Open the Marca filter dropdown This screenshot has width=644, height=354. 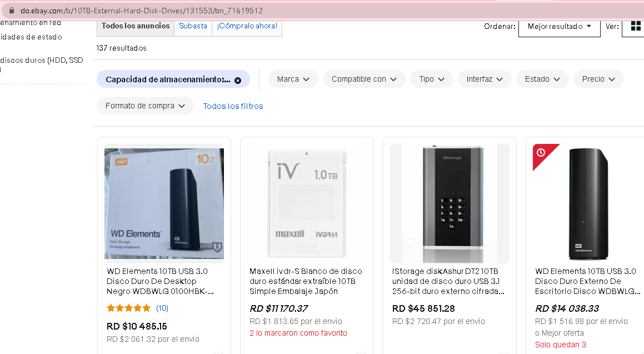pos(293,79)
